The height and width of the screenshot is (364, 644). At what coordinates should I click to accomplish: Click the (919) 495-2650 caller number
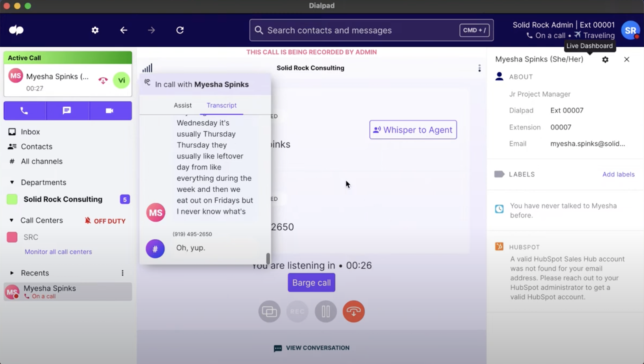point(192,234)
